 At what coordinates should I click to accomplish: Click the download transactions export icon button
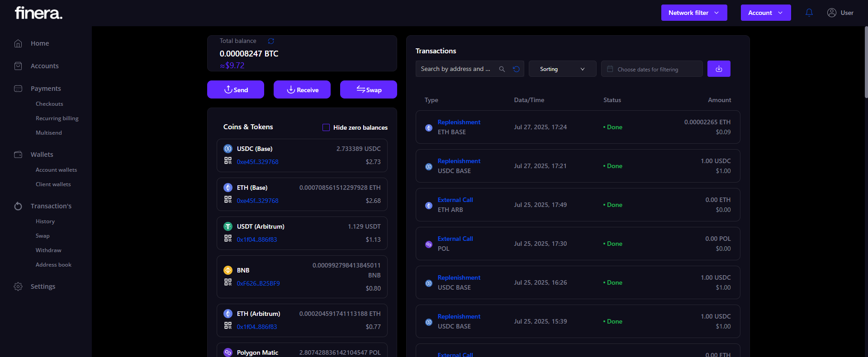point(719,69)
